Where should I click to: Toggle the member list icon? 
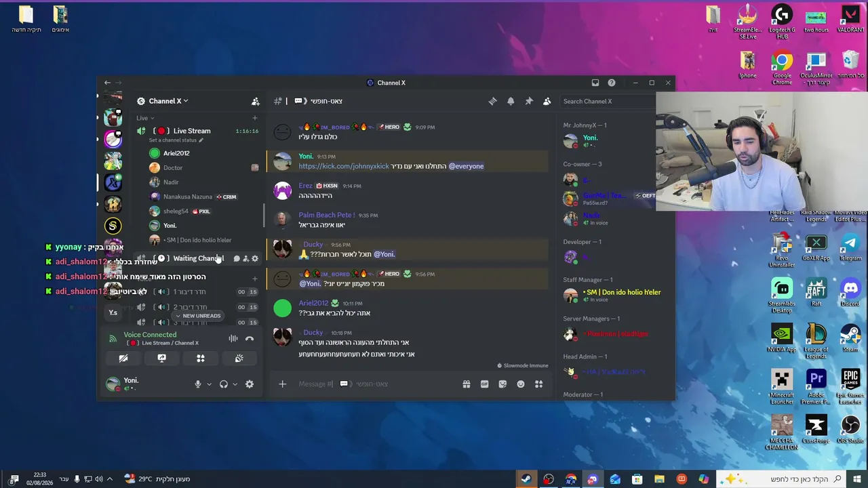[547, 101]
